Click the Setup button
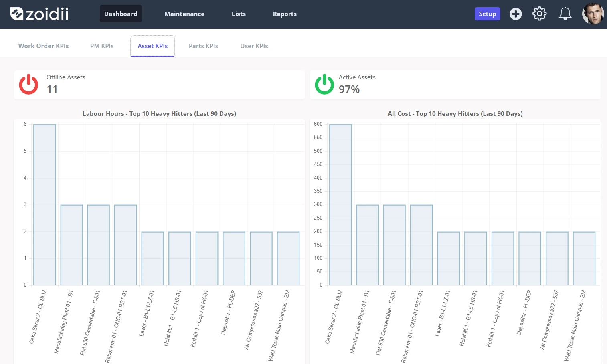The height and width of the screenshot is (364, 607). tap(487, 14)
